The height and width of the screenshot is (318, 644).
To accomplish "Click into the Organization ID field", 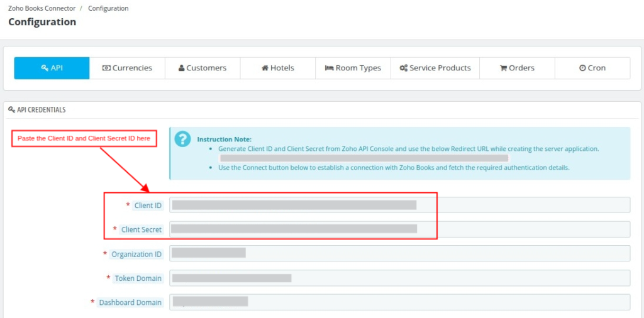I will click(399, 253).
